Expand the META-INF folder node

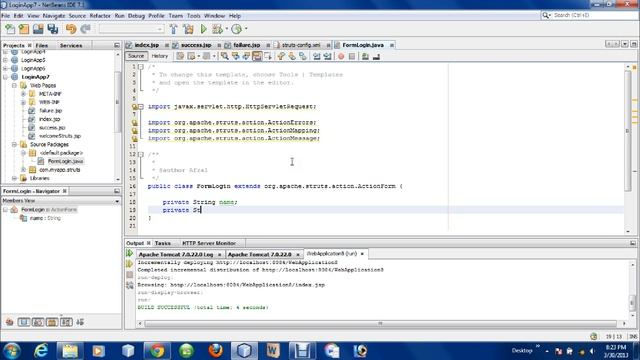pyautogui.click(x=23, y=94)
